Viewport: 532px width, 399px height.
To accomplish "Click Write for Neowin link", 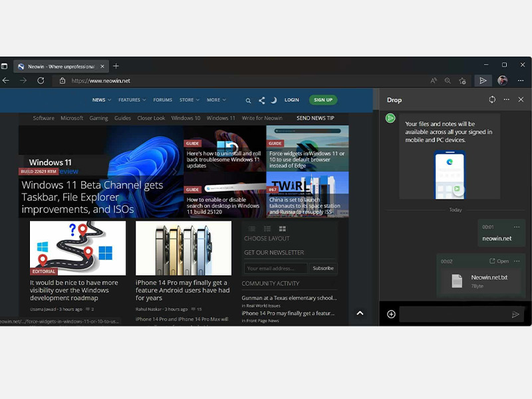I will pos(262,118).
